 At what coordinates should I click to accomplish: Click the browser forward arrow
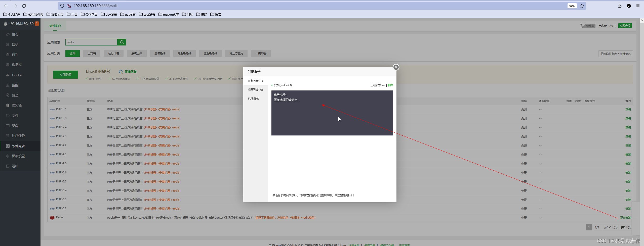tap(15, 6)
